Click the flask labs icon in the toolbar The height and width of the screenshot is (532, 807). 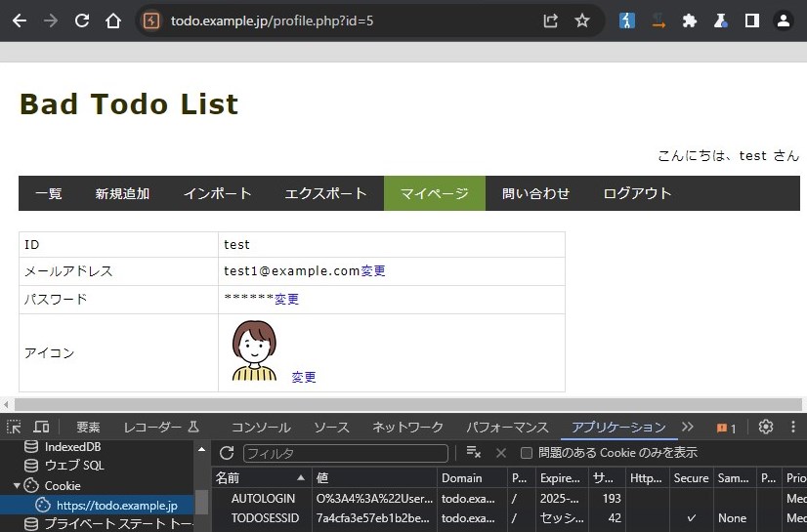click(x=721, y=21)
